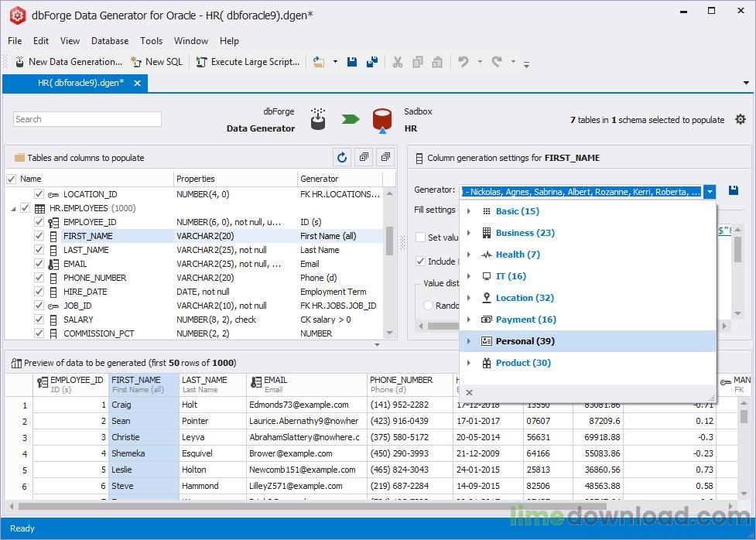
Task: Close the generator dropdown popup with X
Action: 469,393
